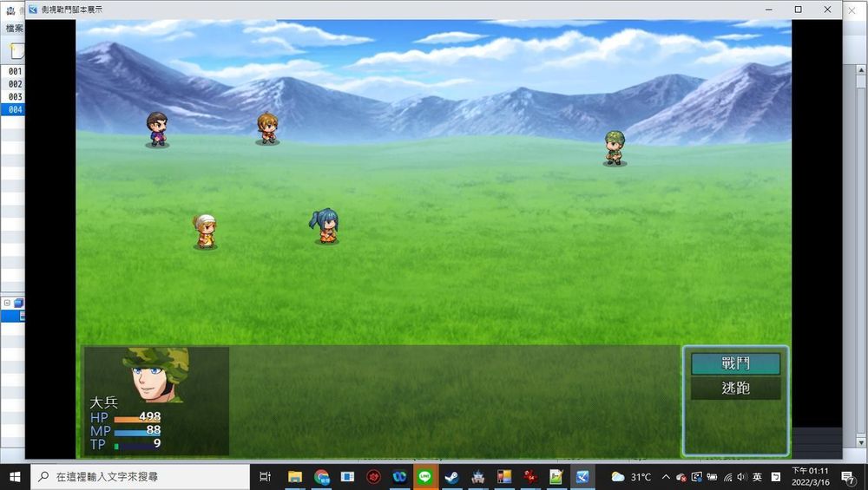This screenshot has width=868, height=490.
Task: Open the 檔案 menu in the editor window
Action: point(14,28)
